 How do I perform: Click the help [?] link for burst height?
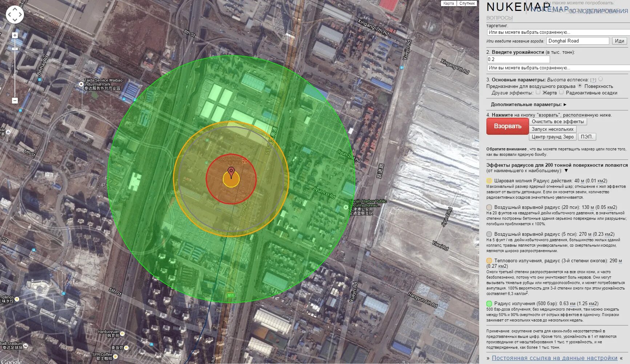pos(593,80)
